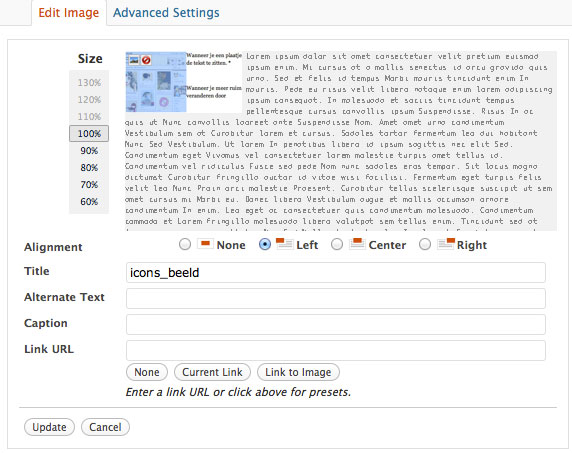Click the Title field containing icons_beeld
The image size is (572, 453).
pos(336,272)
